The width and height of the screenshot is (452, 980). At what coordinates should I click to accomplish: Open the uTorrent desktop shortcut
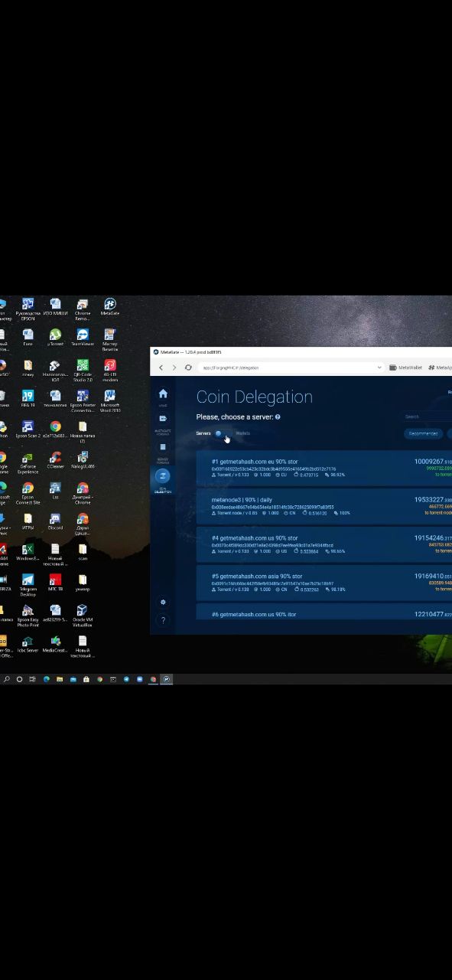(x=55, y=338)
